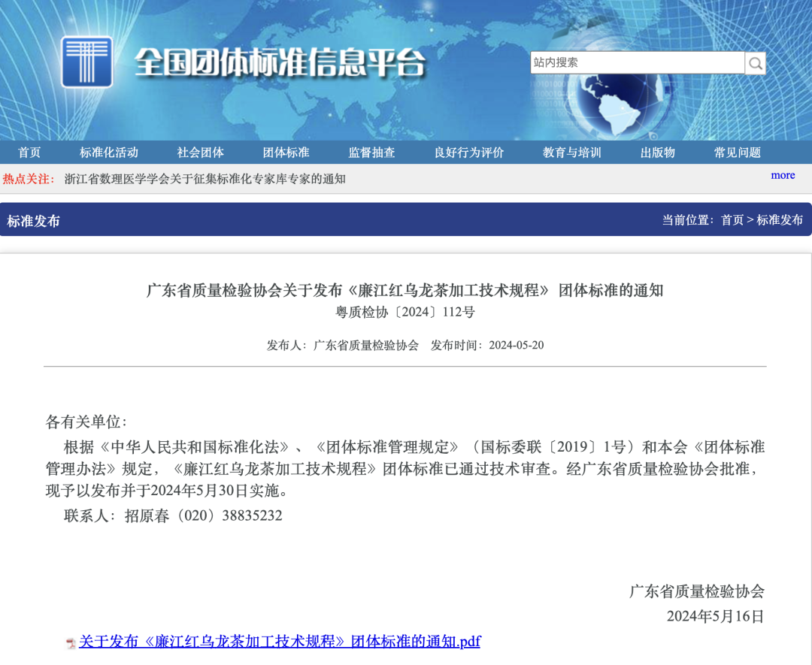
Task: Download the 廉江红乌龙茶加工技术规程 notice PDF
Action: pyautogui.click(x=280, y=641)
